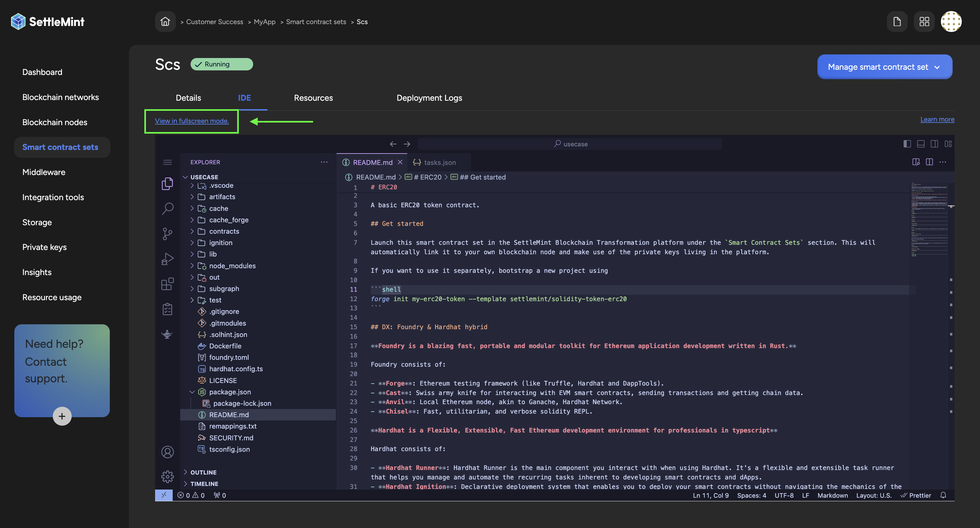Screen dimensions: 980x528
Task: Switch to the Details tab
Action: (188, 98)
